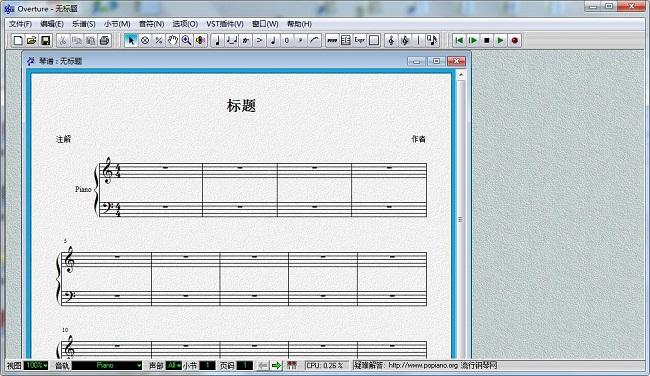Viewport: 650px width, 376px height.
Task: Open the dynamics palette
Action: 301,40
